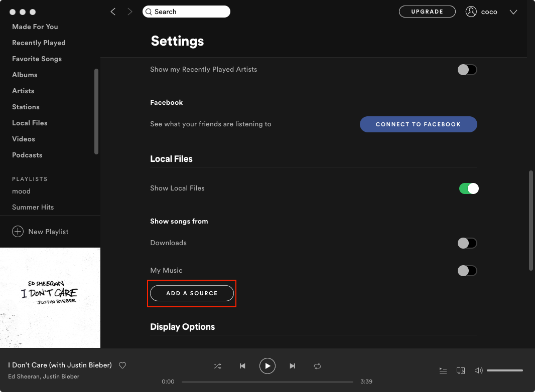Viewport: 535px width, 392px height.
Task: Click the sidebar scrollbar
Action: click(96, 111)
